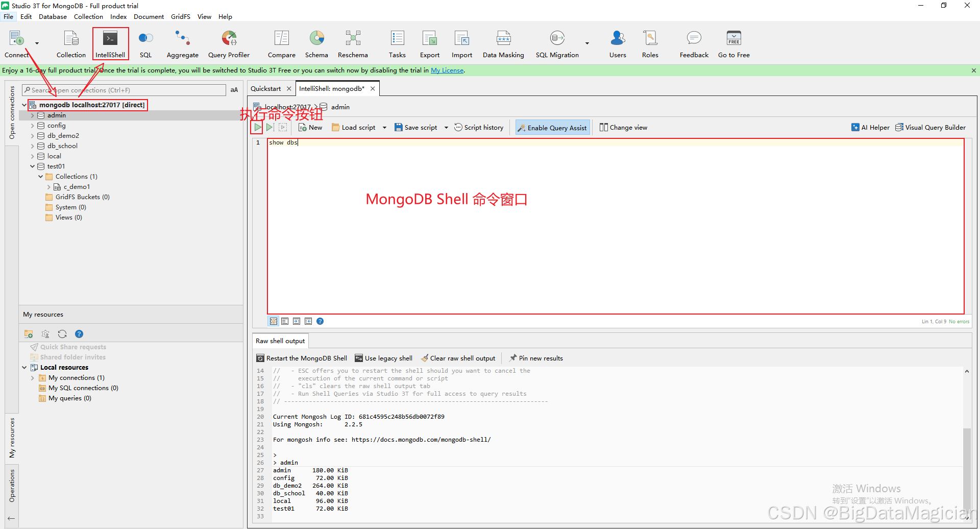Open the SQL query tool
Image resolution: width=980 pixels, height=529 pixels.
(145, 44)
